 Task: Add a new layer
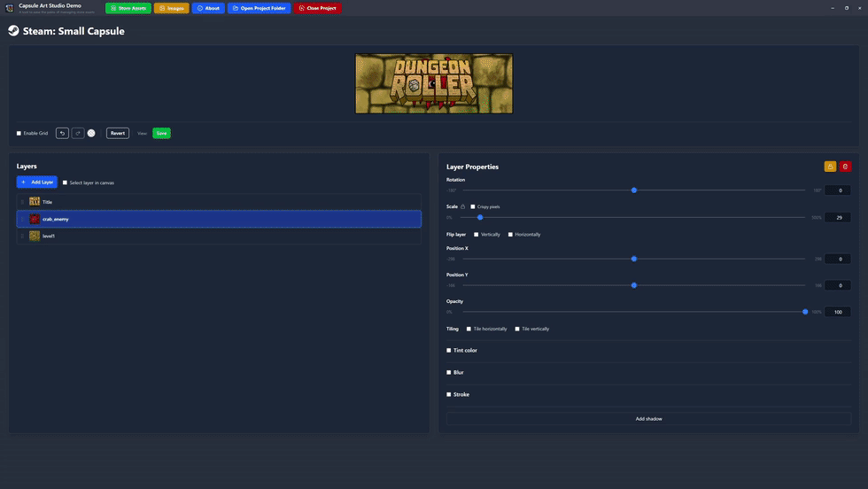click(x=37, y=182)
